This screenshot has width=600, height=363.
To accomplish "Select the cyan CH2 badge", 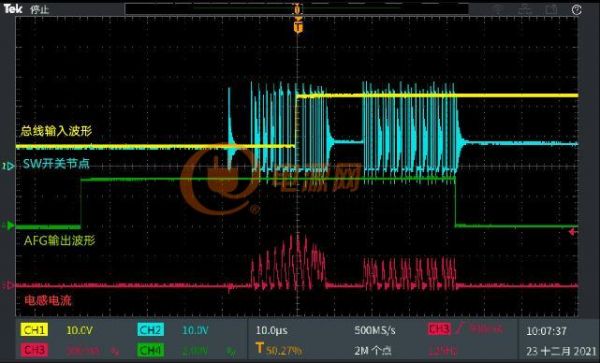I will click(150, 330).
